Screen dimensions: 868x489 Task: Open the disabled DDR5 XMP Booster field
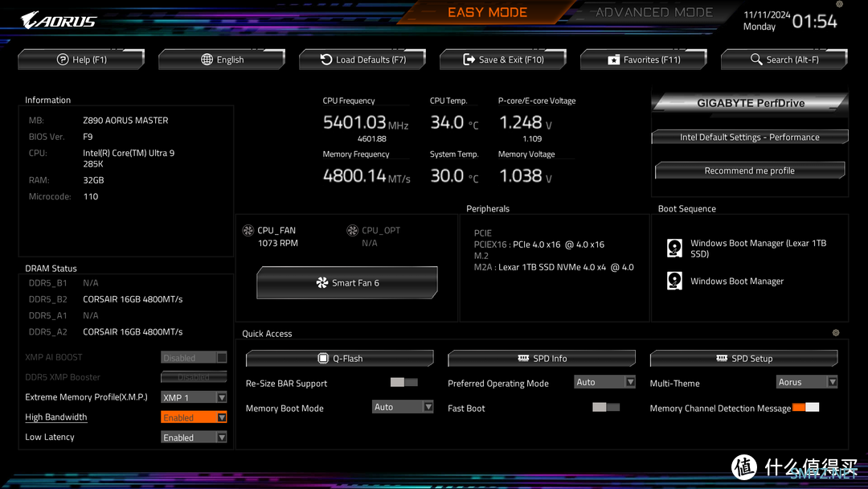[x=194, y=377]
